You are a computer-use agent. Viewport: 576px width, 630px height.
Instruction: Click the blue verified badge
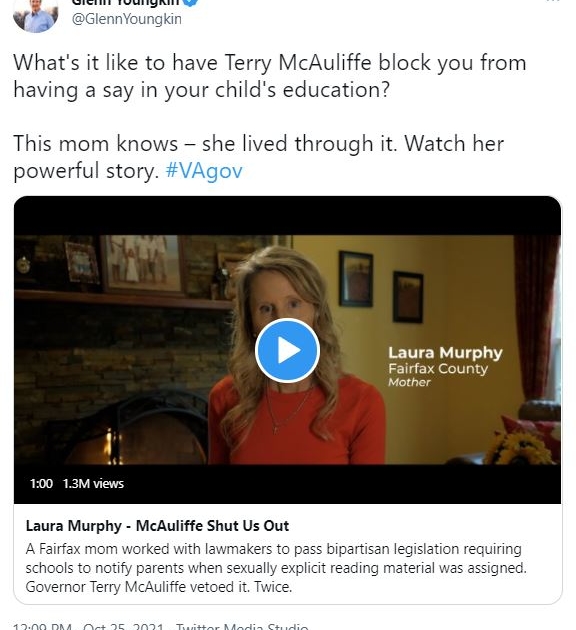pyautogui.click(x=191, y=3)
